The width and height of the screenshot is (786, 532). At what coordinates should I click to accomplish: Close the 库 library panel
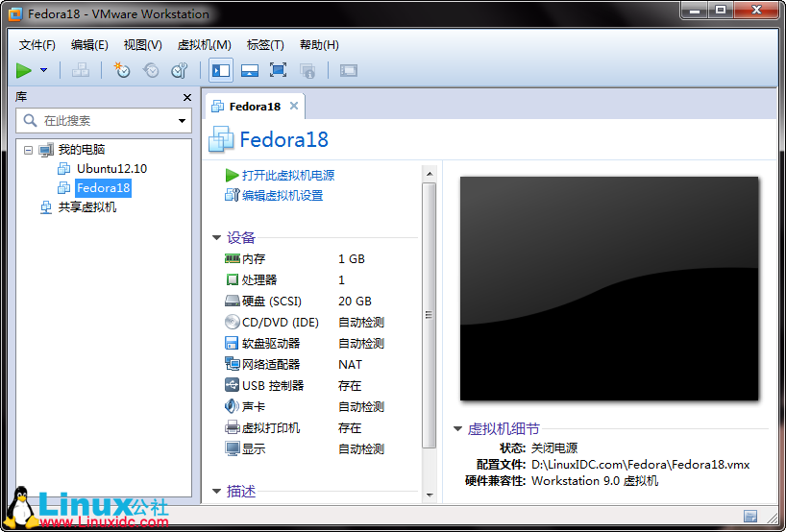point(187,97)
